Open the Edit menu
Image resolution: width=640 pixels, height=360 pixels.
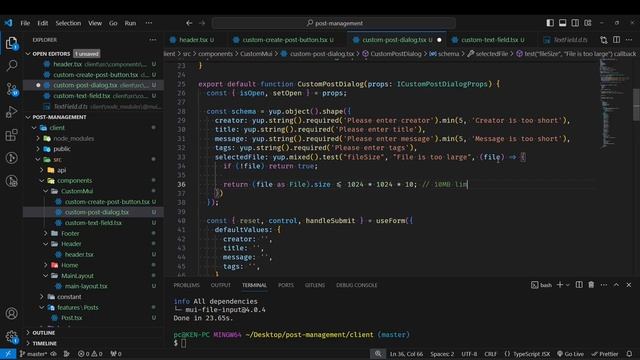pyautogui.click(x=42, y=23)
